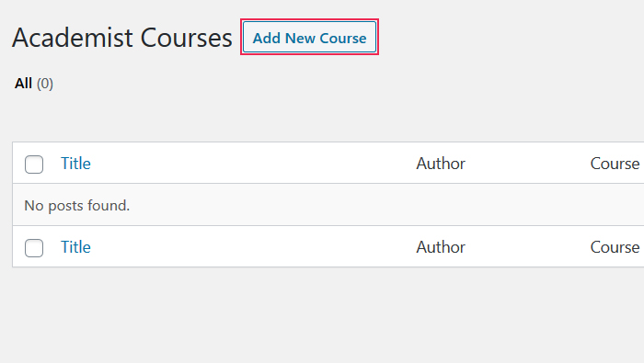Click the word Course on the Add button
Image resolution: width=644 pixels, height=363 pixels.
point(343,39)
